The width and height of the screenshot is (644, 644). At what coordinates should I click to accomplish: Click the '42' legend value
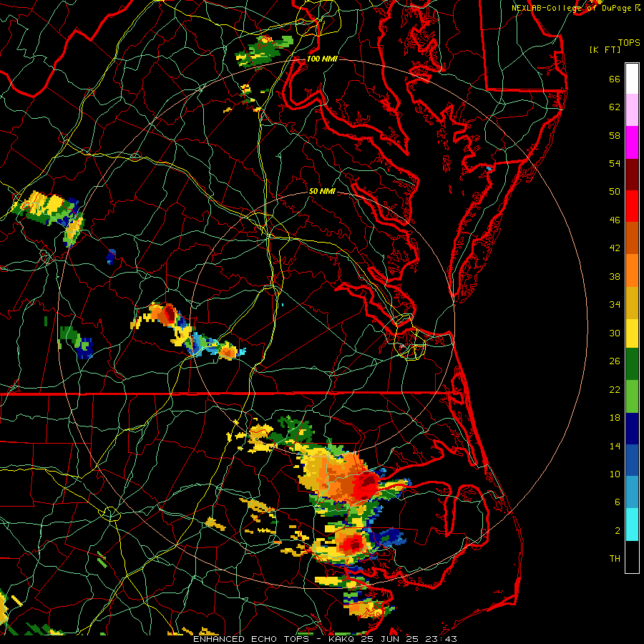coord(615,248)
